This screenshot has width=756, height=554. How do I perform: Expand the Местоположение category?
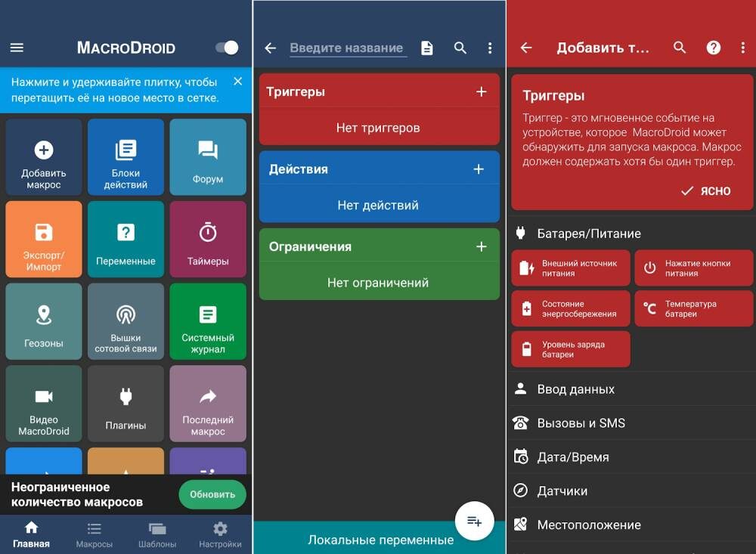pyautogui.click(x=631, y=525)
